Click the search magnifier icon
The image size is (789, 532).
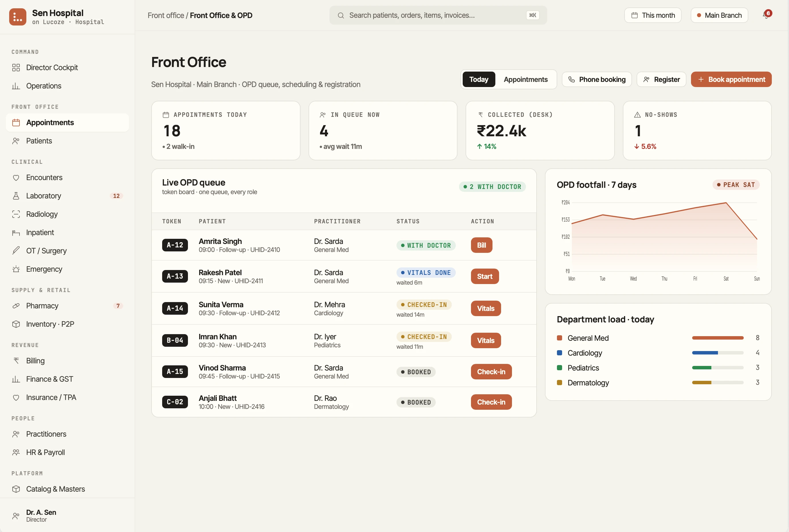pyautogui.click(x=341, y=15)
